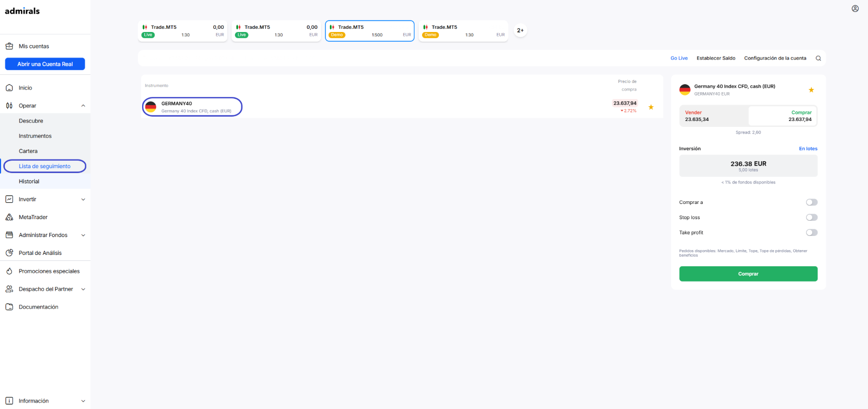
Task: Expand the Información chevron
Action: (83, 401)
